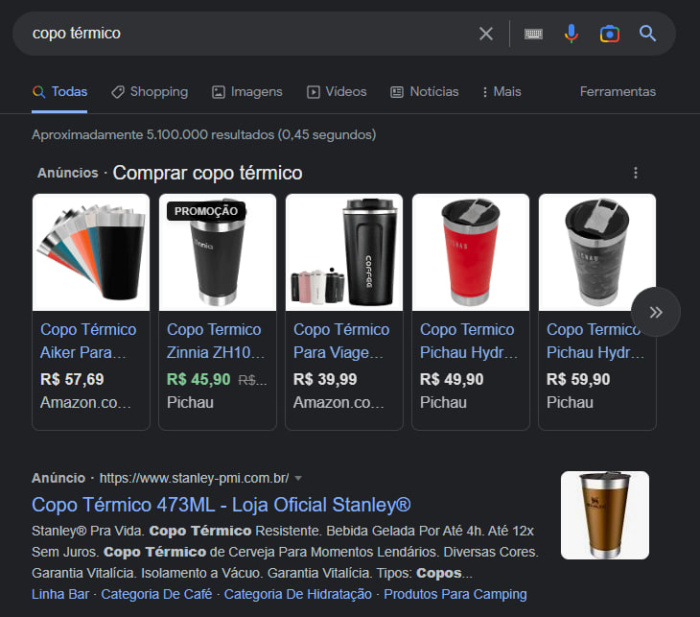This screenshot has height=617, width=700.
Task: Open the Copo Térmico Aiker thumbnail image
Action: [91, 252]
